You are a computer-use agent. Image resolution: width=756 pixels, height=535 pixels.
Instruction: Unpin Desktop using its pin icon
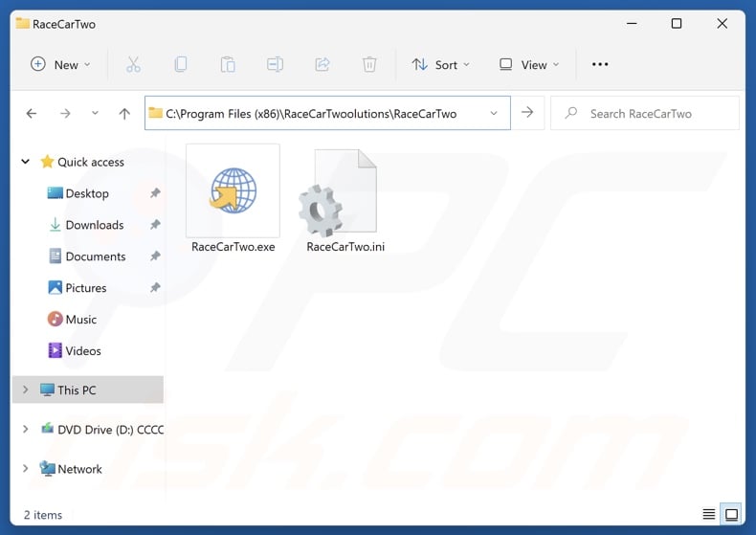point(155,193)
